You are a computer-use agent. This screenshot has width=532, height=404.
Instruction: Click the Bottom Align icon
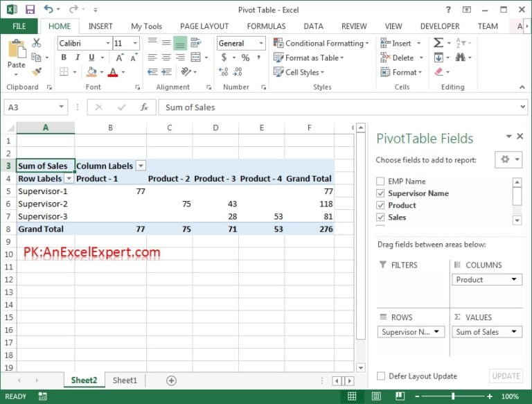click(x=180, y=43)
